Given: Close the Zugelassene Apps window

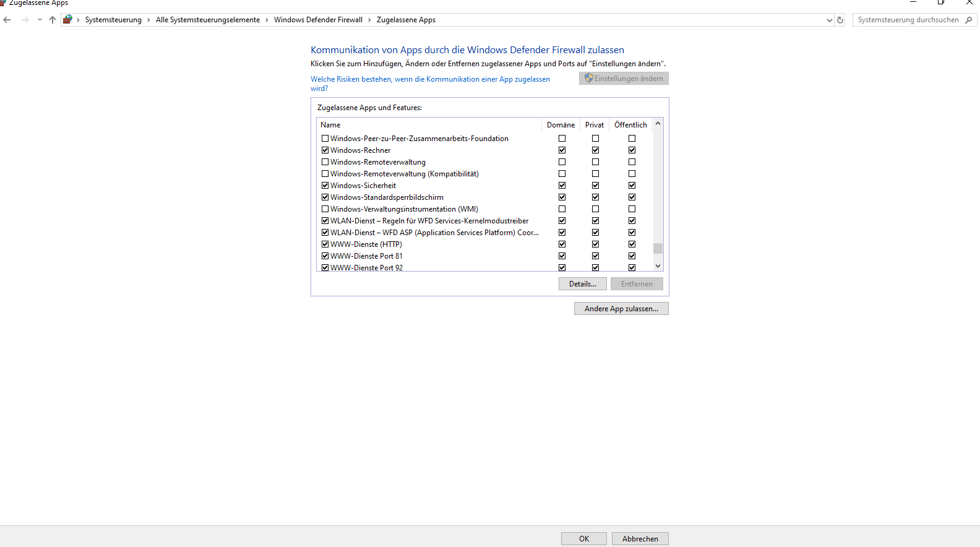Looking at the screenshot, I should pos(969,2).
